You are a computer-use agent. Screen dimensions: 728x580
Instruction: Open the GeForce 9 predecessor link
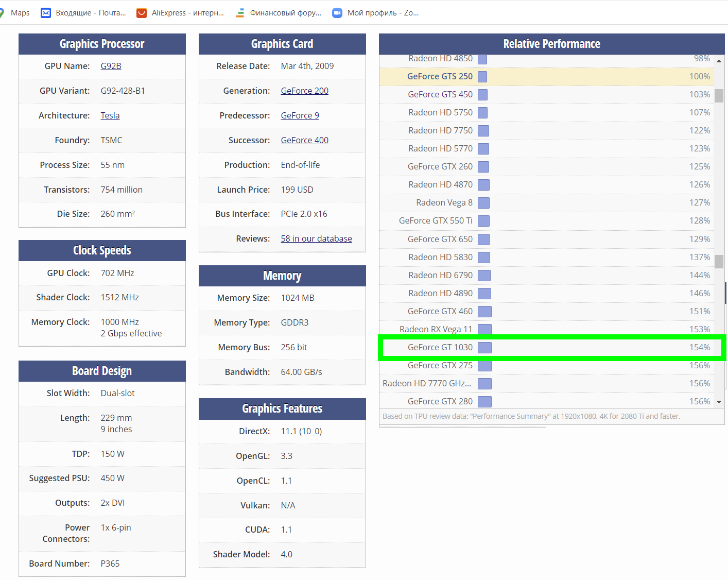point(300,115)
